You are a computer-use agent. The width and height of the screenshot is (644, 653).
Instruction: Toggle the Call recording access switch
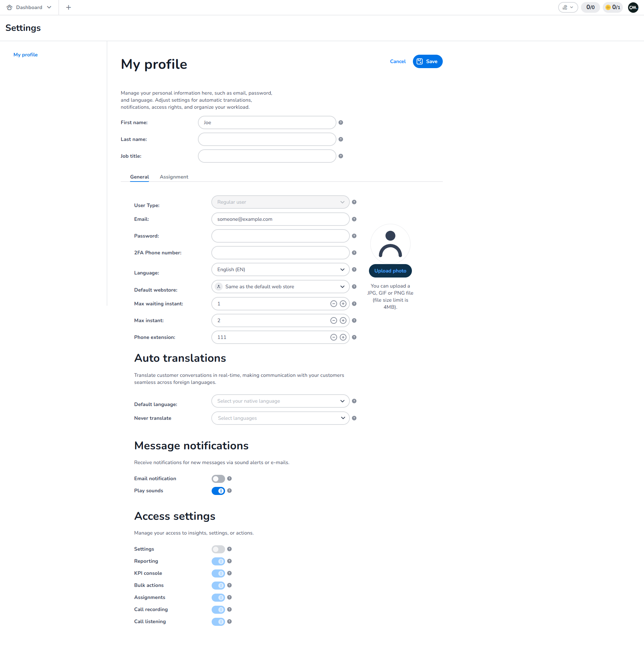pos(218,610)
